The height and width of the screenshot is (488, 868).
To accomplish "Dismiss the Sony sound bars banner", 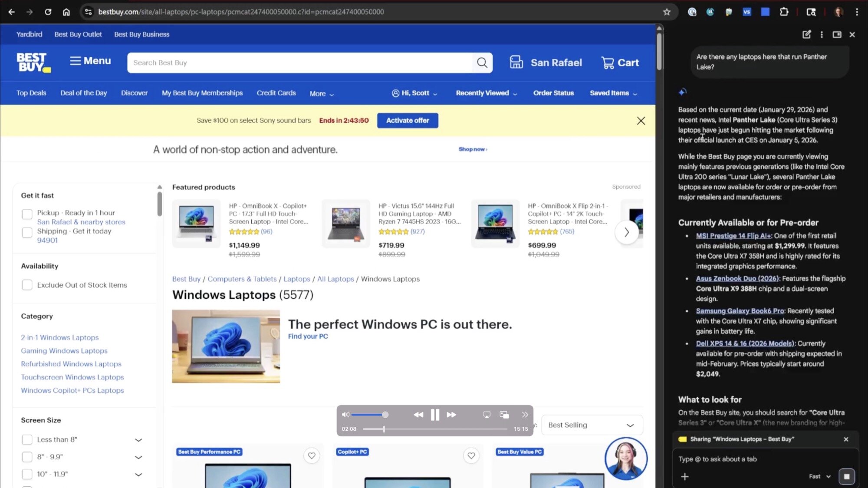I will pyautogui.click(x=641, y=121).
